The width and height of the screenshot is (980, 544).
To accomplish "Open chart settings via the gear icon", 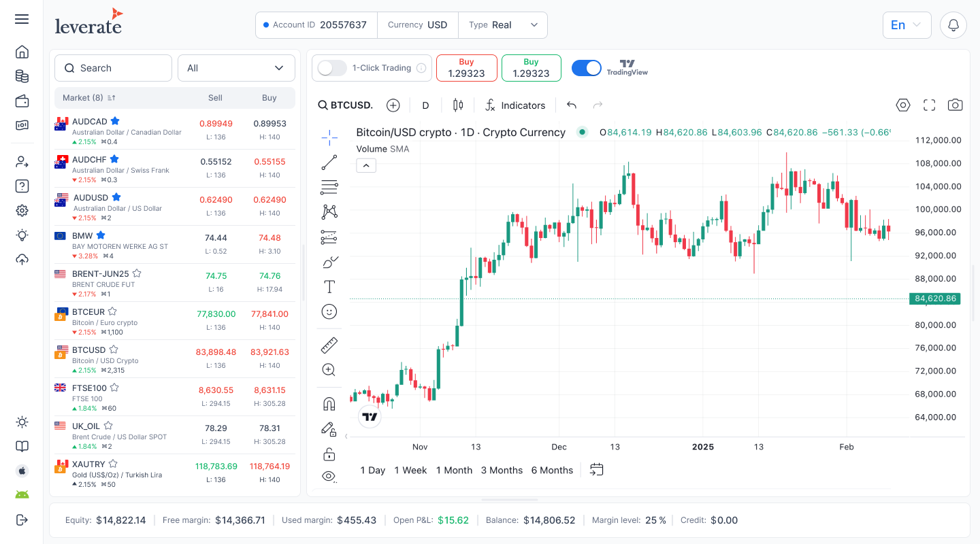I will coord(903,105).
